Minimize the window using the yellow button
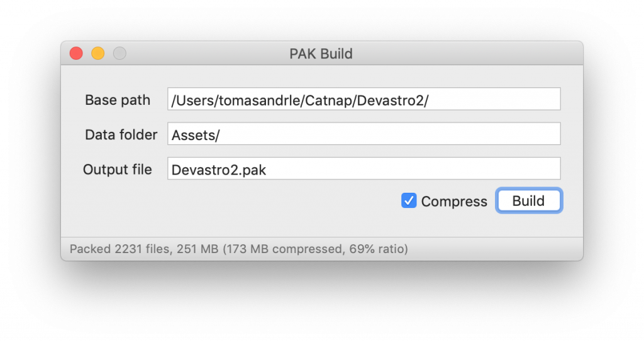Screen dimensions: 644x341 (97, 53)
